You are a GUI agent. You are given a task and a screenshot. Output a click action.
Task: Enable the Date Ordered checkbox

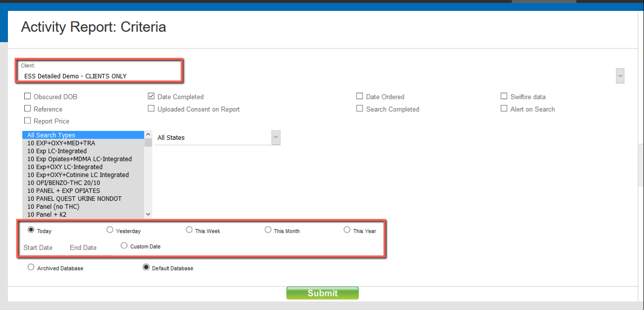coord(360,96)
